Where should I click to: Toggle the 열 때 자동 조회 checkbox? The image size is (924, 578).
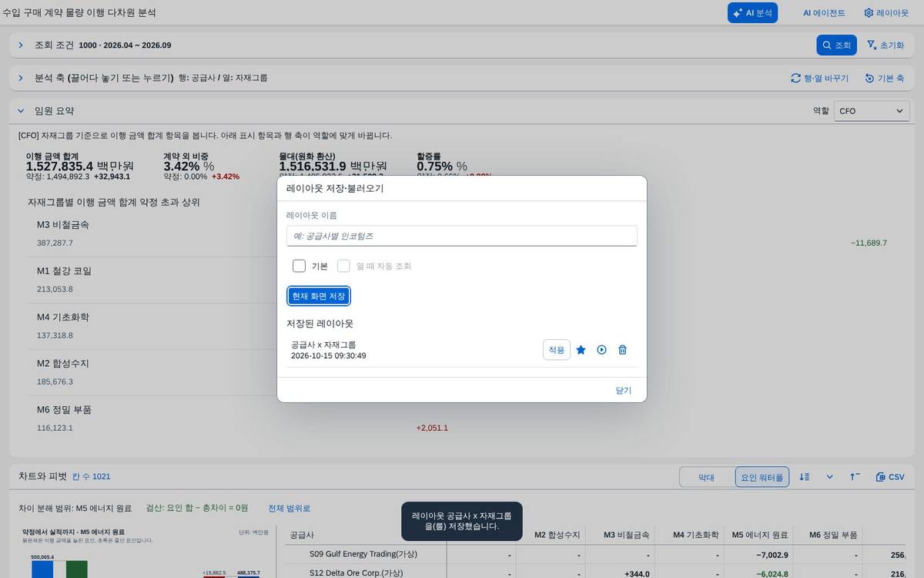(343, 266)
